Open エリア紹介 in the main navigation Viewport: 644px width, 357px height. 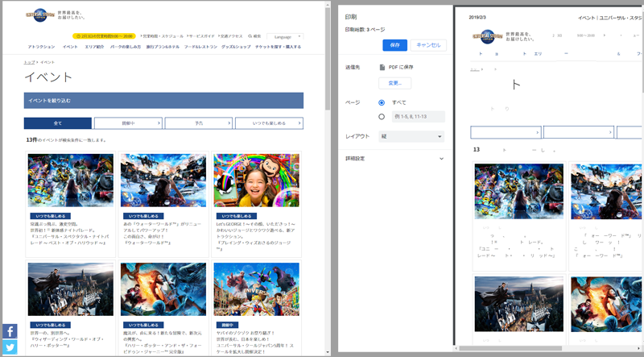coord(94,47)
